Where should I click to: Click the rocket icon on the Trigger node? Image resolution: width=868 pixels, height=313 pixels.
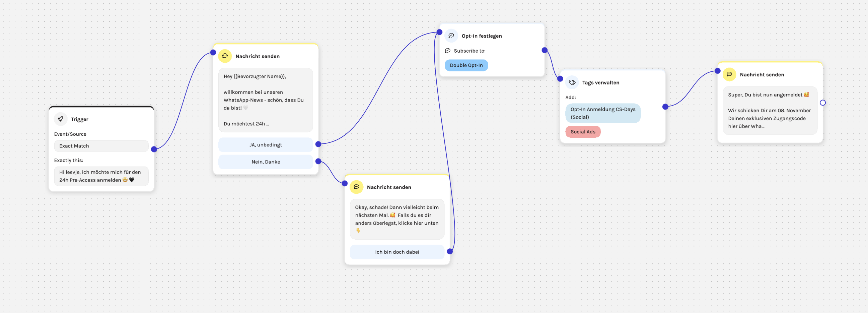point(61,119)
